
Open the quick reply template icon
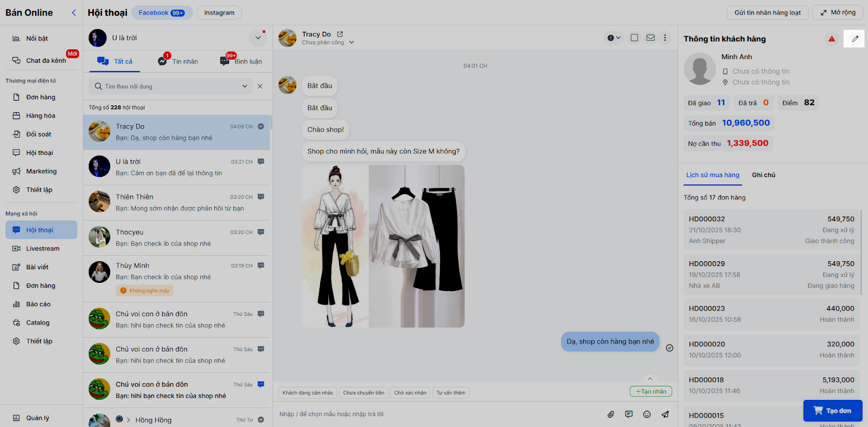coord(629,415)
